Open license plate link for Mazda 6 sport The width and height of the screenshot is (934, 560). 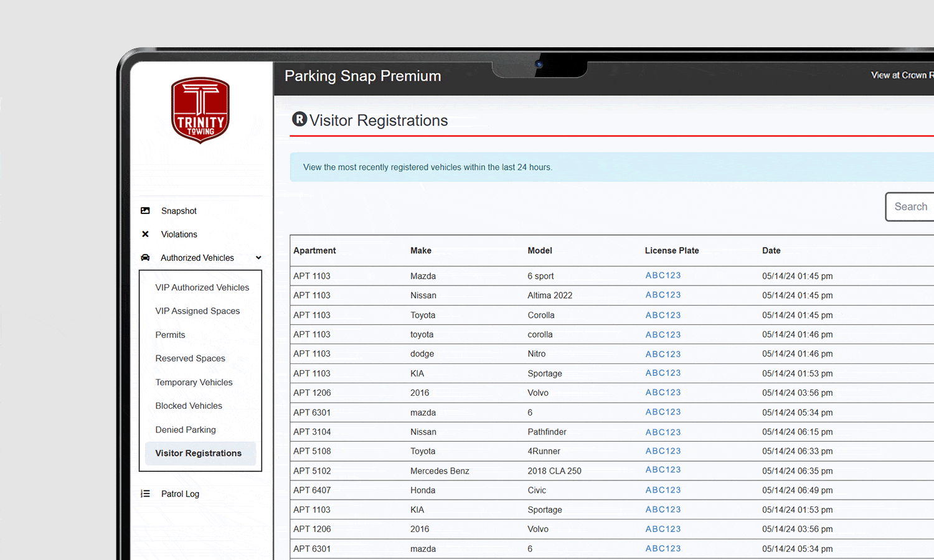(x=663, y=276)
